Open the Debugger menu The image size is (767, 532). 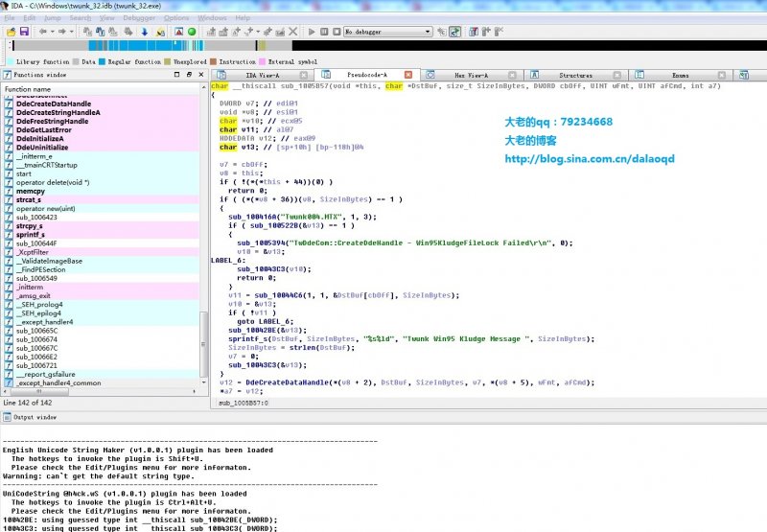coord(139,18)
